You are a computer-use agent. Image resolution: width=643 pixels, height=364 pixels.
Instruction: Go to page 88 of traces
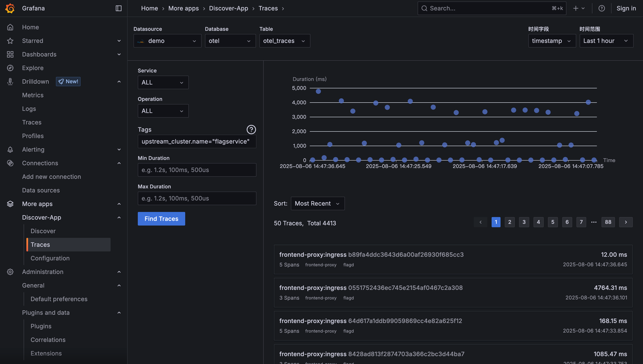(x=608, y=222)
